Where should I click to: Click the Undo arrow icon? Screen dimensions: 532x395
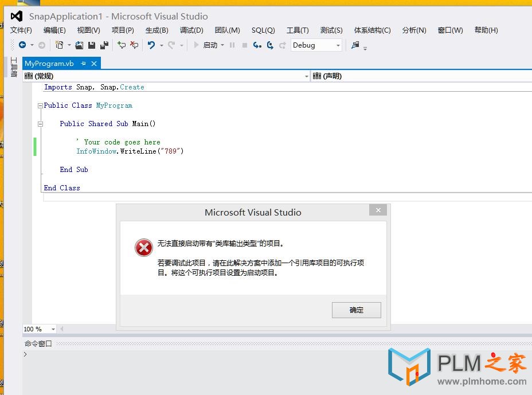tap(151, 45)
